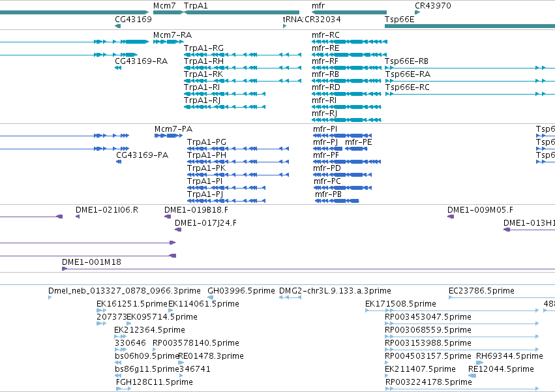Click EST RE01478.3prime label
Screen dimensions: 555x392
[211, 356]
